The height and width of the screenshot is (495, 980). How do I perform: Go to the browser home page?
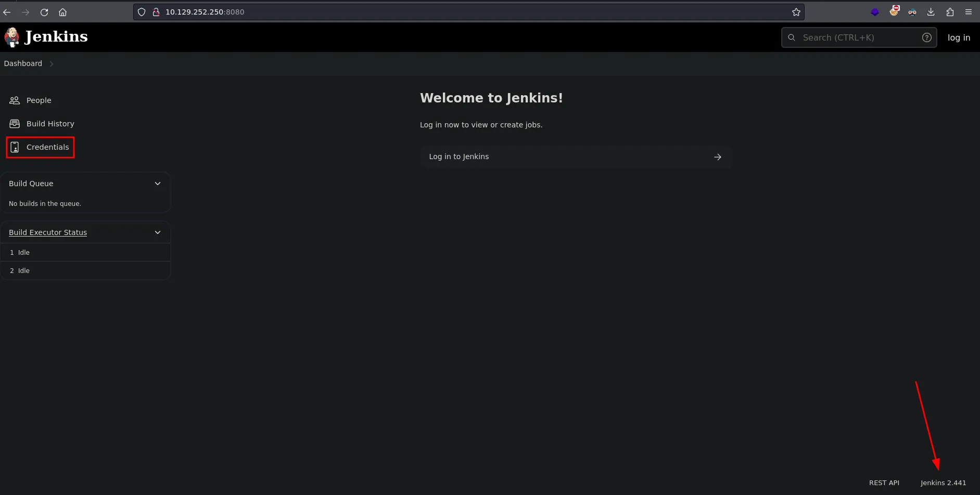pyautogui.click(x=63, y=12)
